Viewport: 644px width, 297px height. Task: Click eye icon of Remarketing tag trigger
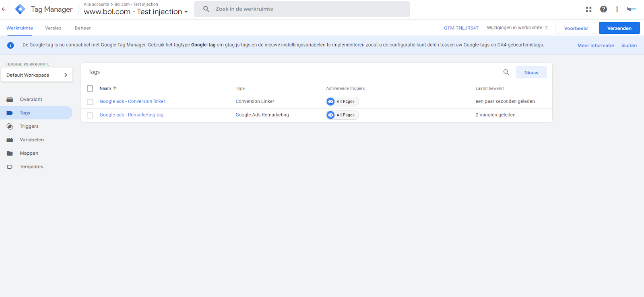330,115
